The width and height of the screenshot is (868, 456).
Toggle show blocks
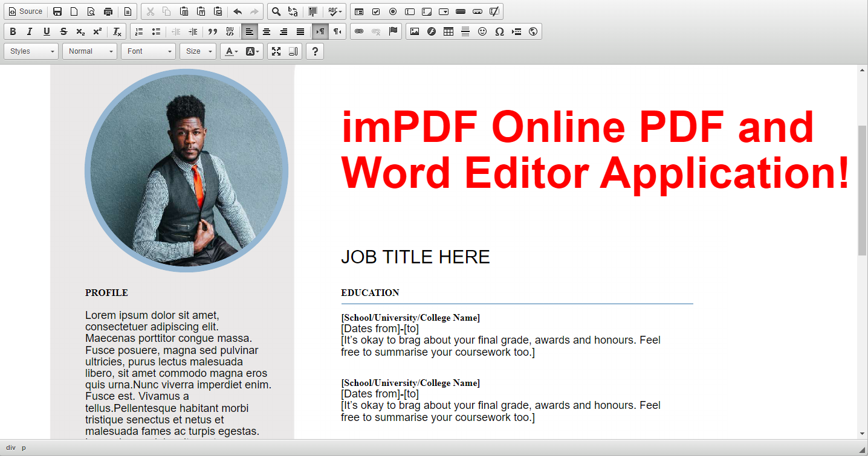pos(293,51)
